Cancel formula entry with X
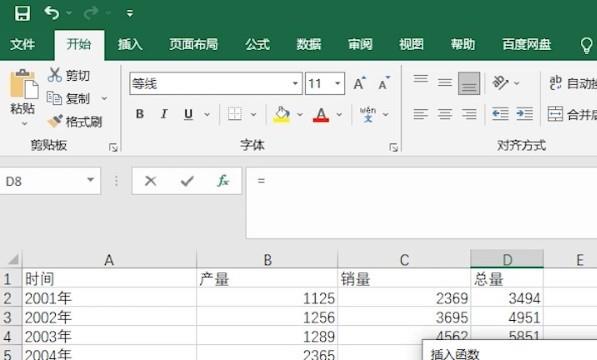This screenshot has width=597, height=360. [151, 181]
